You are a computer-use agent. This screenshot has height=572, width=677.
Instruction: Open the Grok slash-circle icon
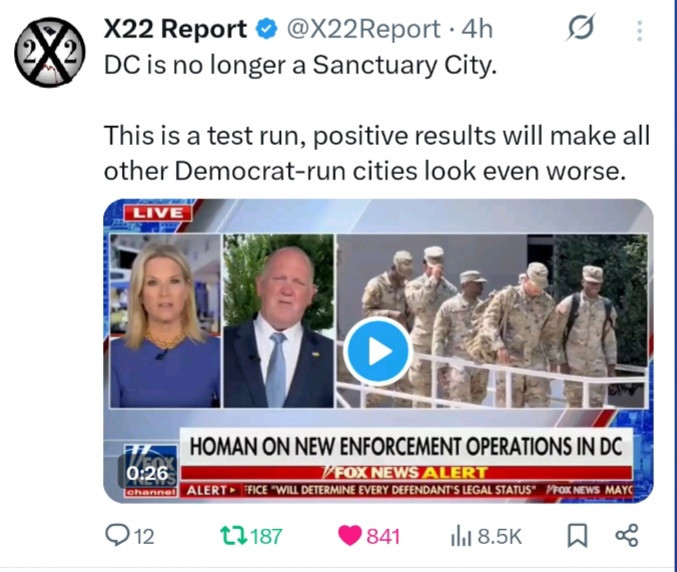pos(581,28)
